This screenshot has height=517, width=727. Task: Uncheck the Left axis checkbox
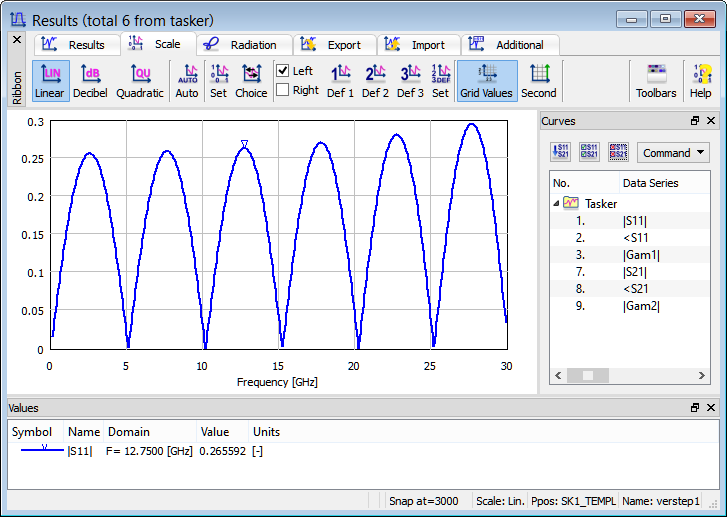[x=283, y=71]
